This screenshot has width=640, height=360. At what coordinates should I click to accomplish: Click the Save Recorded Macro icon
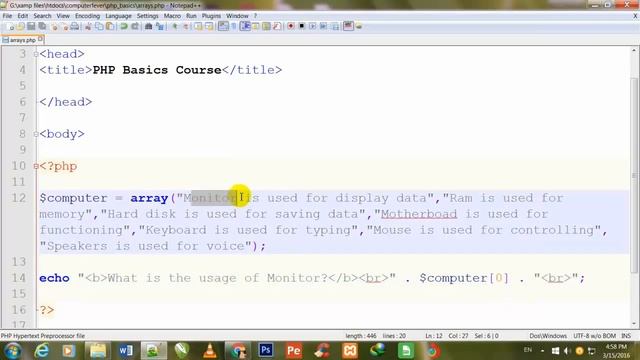click(x=335, y=27)
